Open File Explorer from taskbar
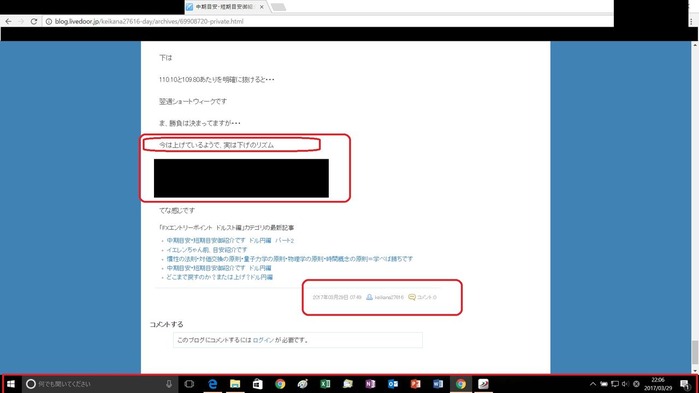Screen dimensions: 699x393 coord(235,384)
